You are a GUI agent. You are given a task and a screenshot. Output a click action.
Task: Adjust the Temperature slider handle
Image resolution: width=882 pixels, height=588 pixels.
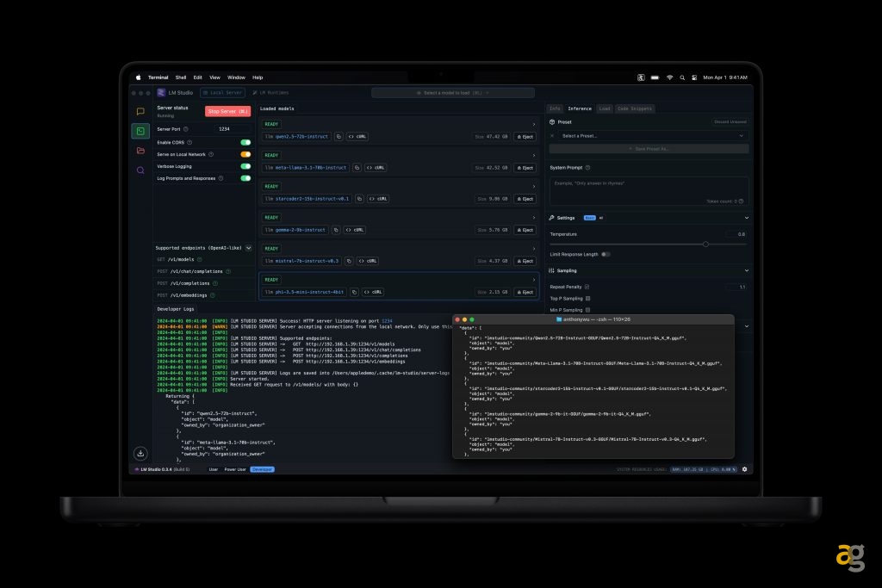[705, 244]
